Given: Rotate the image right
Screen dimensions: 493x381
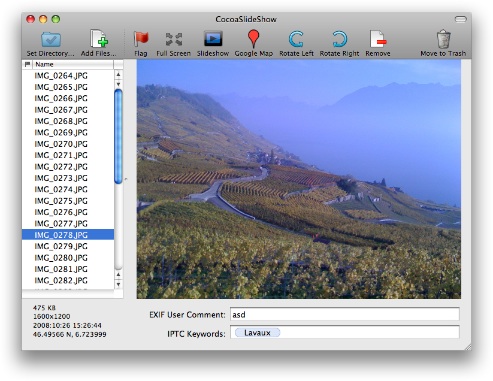Looking at the screenshot, I should pos(339,39).
